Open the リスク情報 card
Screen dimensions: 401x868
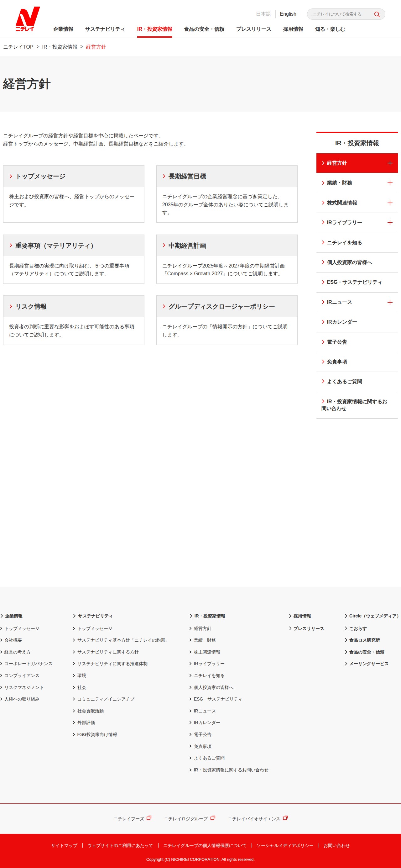point(74,320)
